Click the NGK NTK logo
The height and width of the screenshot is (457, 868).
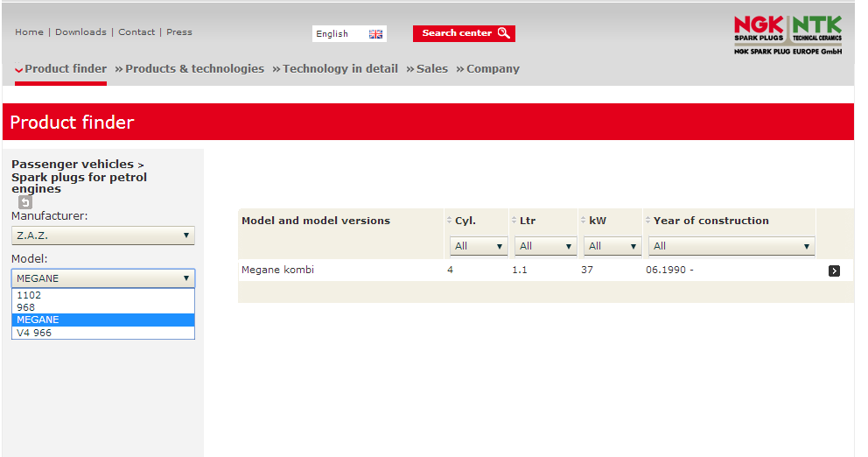coord(787,35)
